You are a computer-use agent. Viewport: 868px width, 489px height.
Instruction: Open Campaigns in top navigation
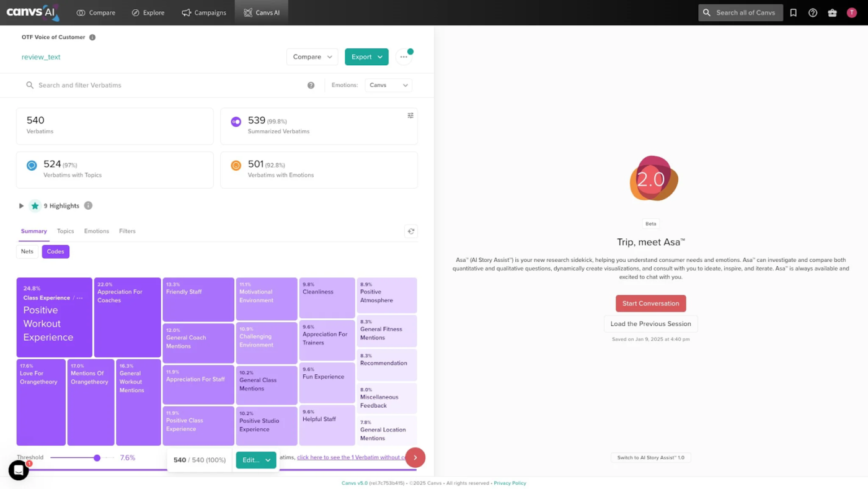[x=204, y=12]
